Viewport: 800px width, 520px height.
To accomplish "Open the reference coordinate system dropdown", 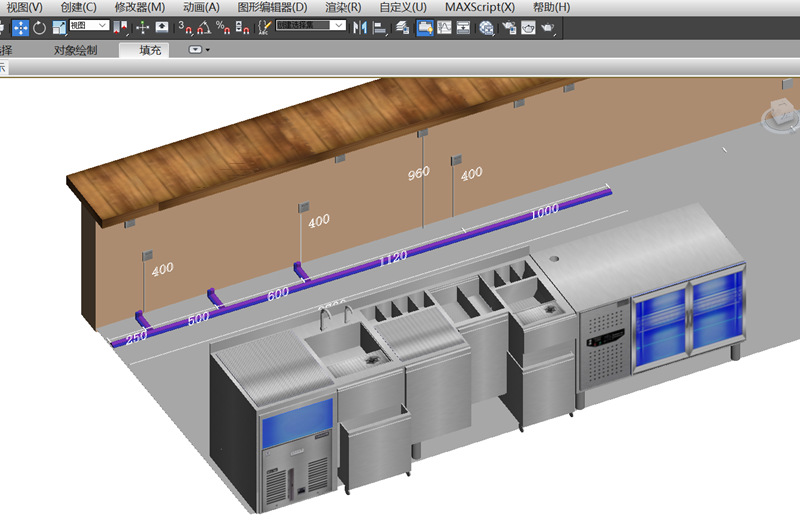I will (89, 25).
